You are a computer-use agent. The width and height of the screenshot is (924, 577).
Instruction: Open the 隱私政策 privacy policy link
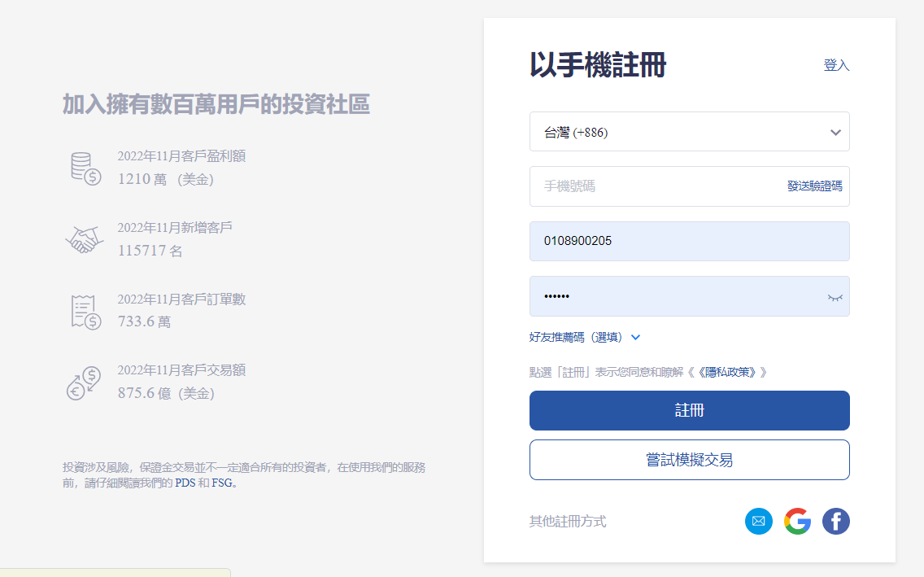pyautogui.click(x=731, y=372)
